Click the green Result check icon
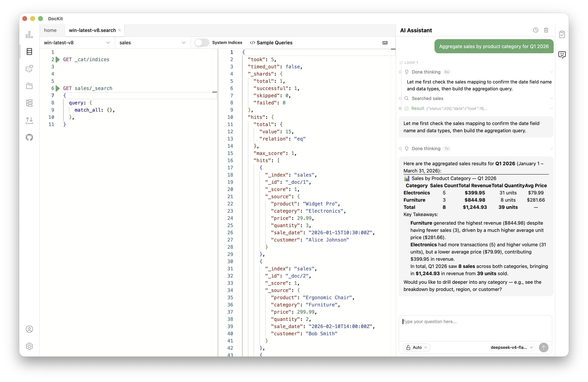 (406, 109)
